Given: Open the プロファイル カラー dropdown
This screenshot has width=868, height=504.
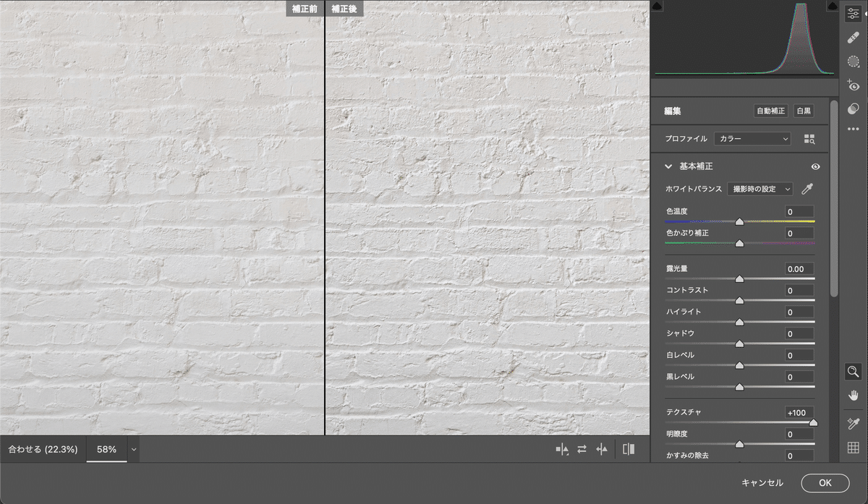Looking at the screenshot, I should [752, 139].
